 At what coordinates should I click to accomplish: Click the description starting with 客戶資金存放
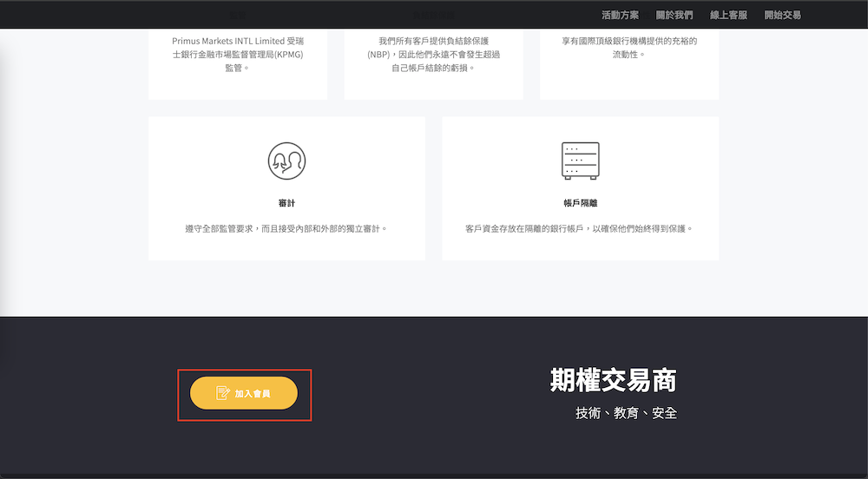click(580, 229)
